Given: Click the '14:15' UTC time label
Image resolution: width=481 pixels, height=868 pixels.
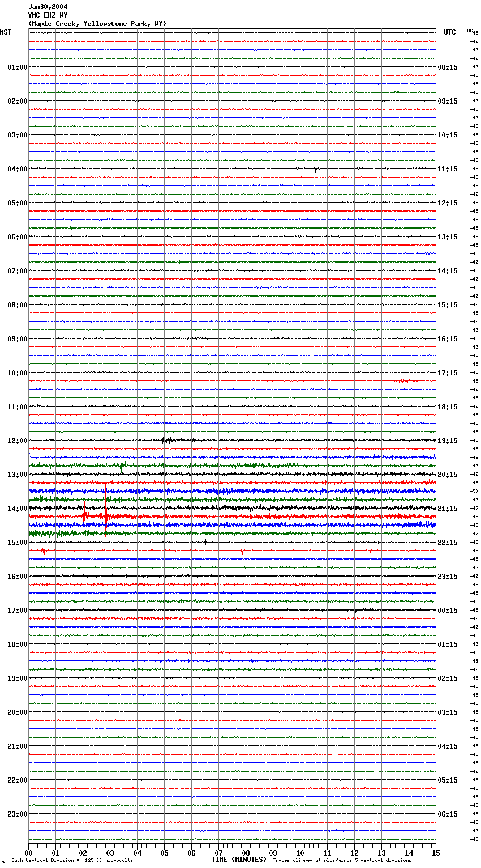Looking at the screenshot, I should (x=448, y=271).
